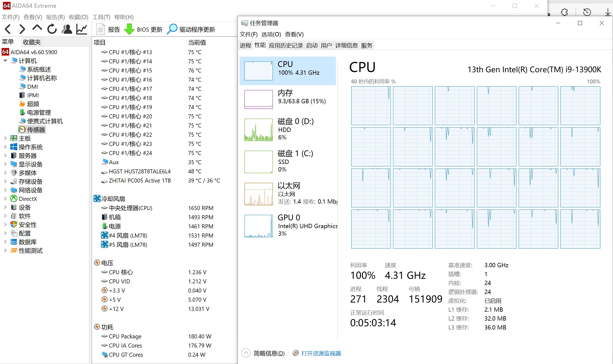Click the AIDA64 back navigation arrow
Screen dimensions: 613x364
tap(8, 29)
